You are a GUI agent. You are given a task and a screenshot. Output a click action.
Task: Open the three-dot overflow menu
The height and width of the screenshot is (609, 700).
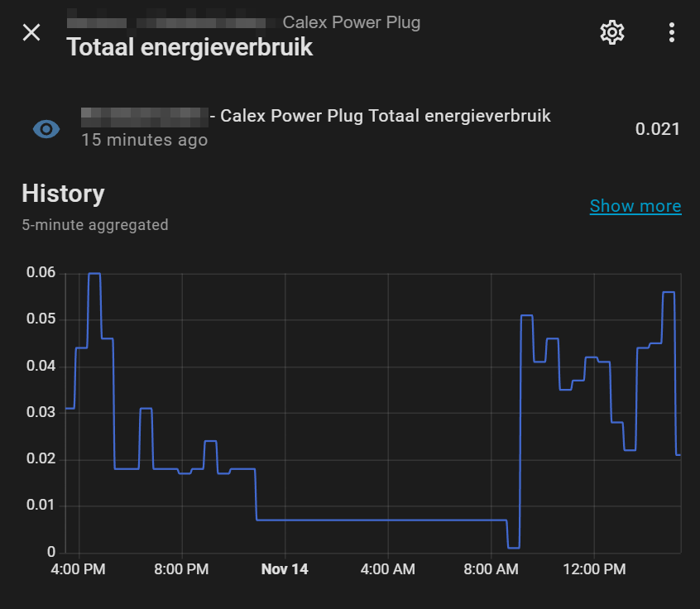671,33
